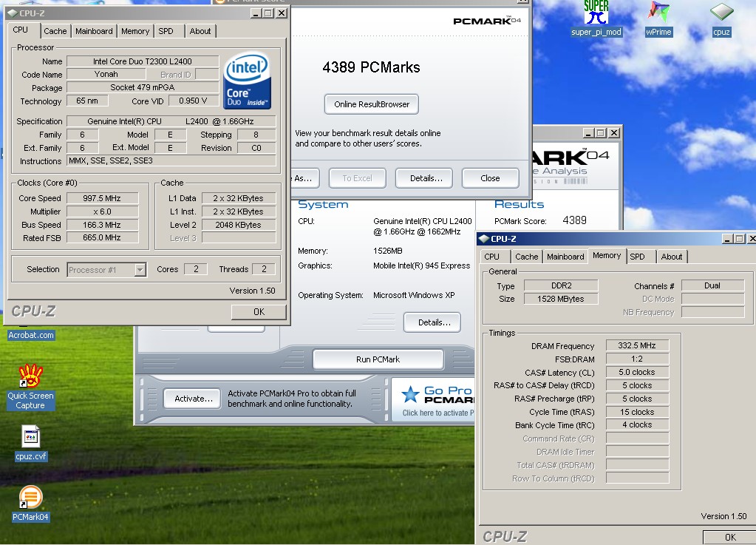
Task: Click the Bank Cycle Time value 4 clocks
Action: click(637, 425)
